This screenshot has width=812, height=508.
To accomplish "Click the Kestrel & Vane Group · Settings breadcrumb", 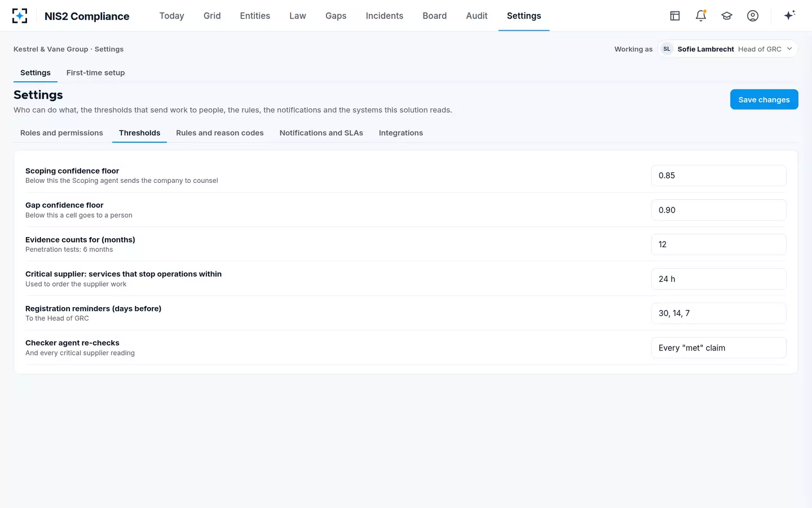I will click(69, 49).
